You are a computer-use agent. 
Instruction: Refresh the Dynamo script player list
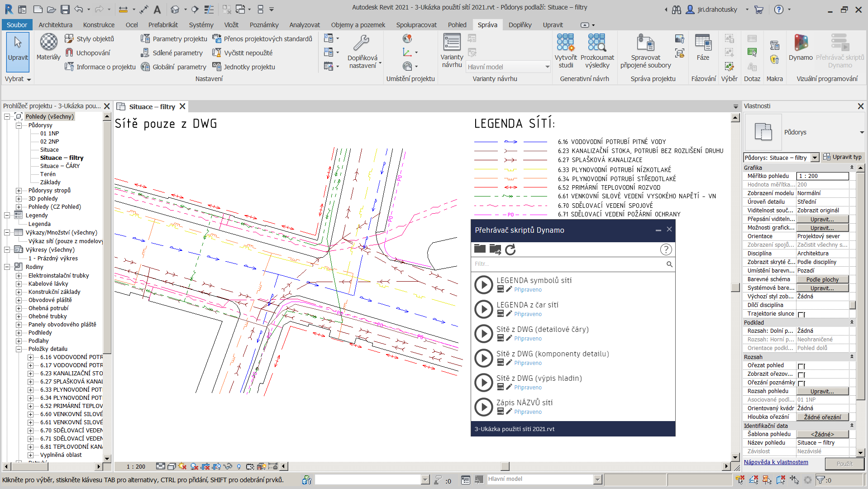(x=510, y=249)
